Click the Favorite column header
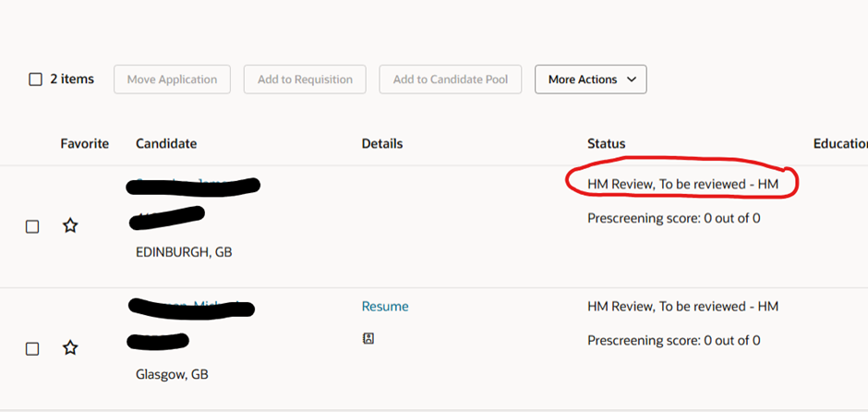868x412 pixels. click(x=85, y=144)
